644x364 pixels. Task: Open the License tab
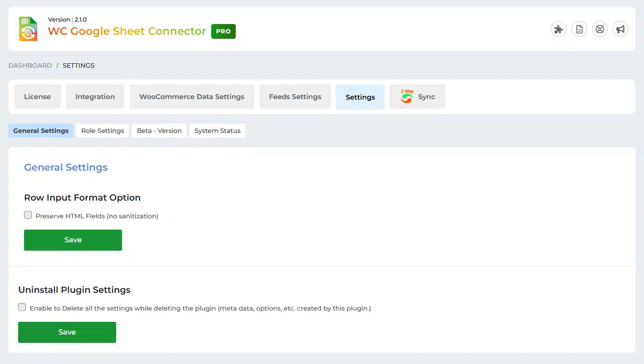click(x=37, y=97)
